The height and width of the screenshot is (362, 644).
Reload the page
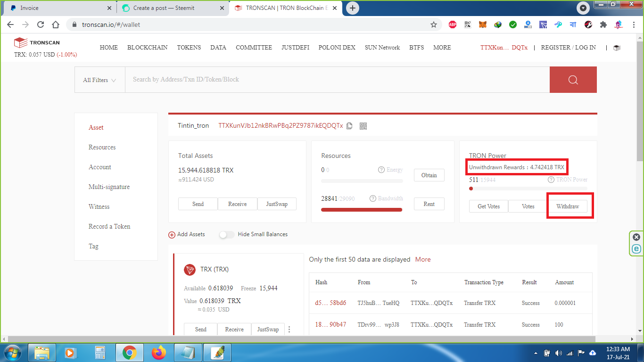(41, 25)
